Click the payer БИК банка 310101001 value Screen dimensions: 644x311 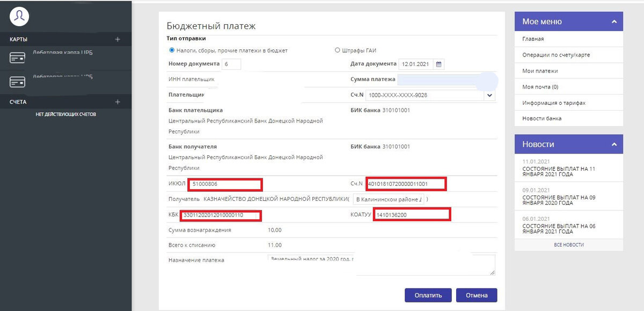(x=396, y=111)
